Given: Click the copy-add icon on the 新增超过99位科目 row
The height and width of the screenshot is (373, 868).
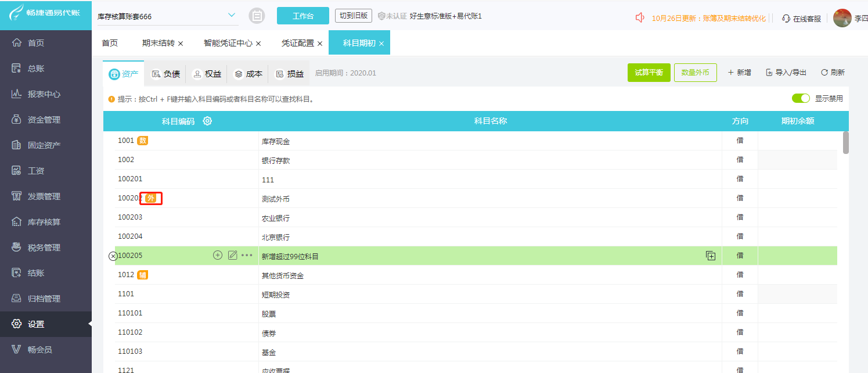Looking at the screenshot, I should (711, 256).
